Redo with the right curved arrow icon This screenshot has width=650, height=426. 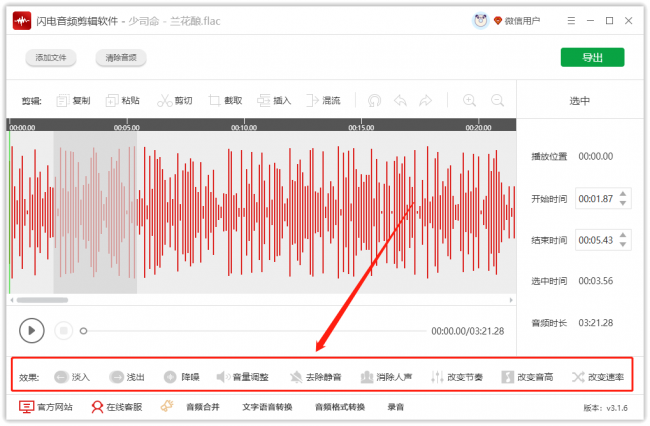click(x=425, y=101)
